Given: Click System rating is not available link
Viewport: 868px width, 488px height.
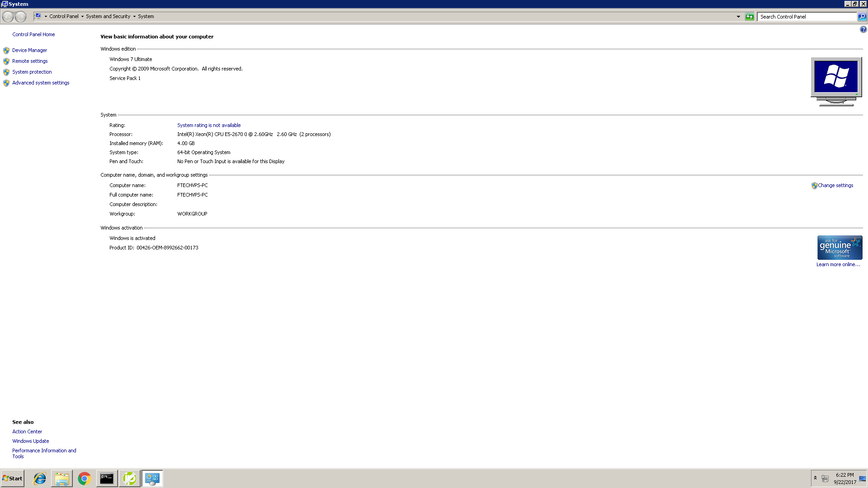Looking at the screenshot, I should (209, 125).
